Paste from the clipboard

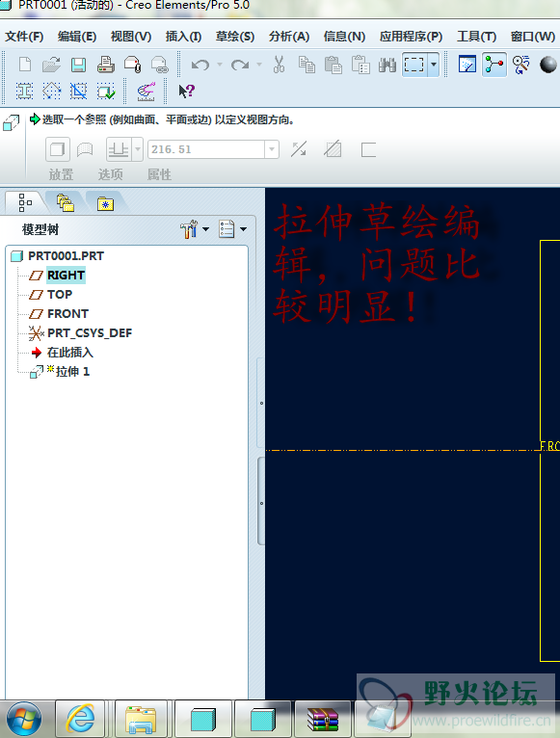[x=333, y=64]
